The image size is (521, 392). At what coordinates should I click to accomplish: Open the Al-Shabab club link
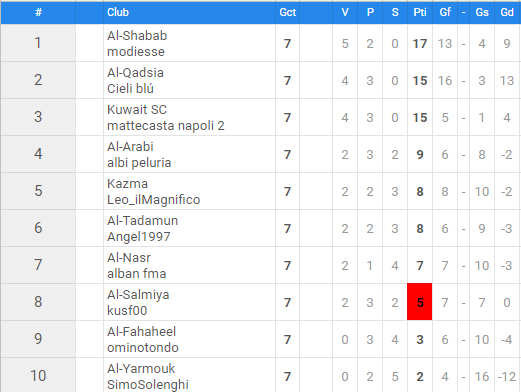tap(137, 36)
